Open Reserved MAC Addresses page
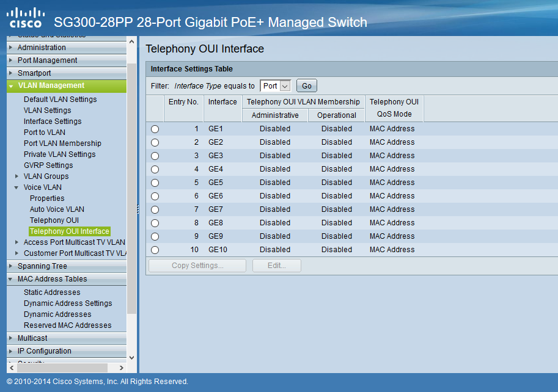Screen dimensions: 558x392 pos(68,325)
